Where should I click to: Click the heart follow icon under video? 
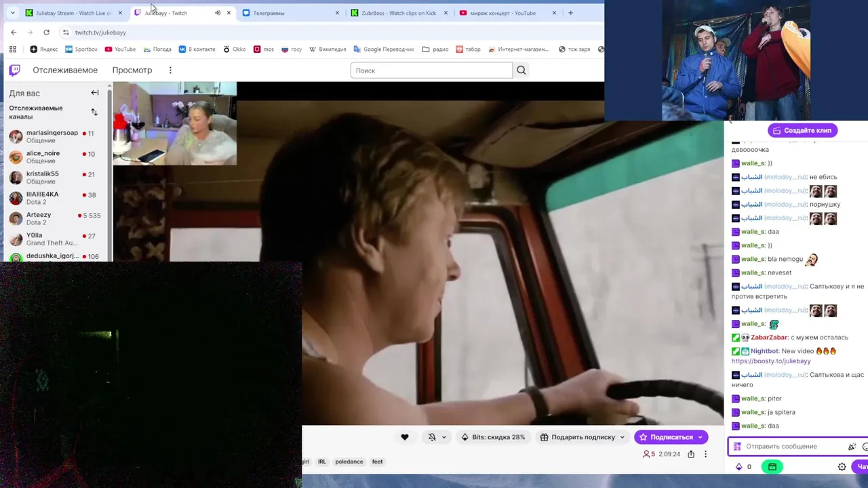click(x=405, y=437)
